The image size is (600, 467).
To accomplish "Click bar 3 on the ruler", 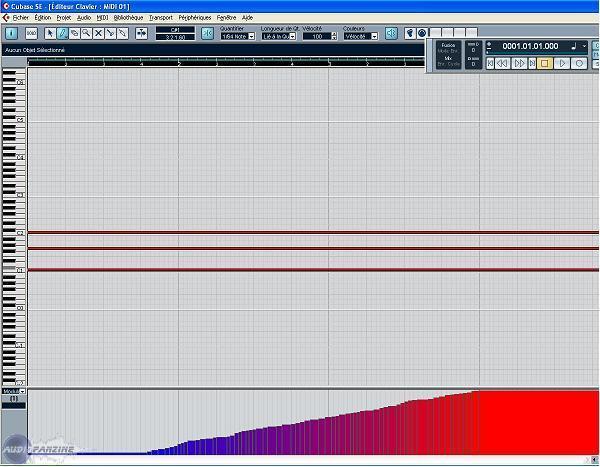I will [329, 62].
